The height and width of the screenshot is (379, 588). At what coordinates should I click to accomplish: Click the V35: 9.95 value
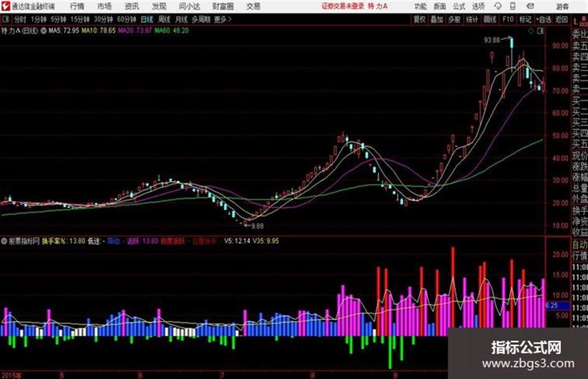[x=266, y=241]
